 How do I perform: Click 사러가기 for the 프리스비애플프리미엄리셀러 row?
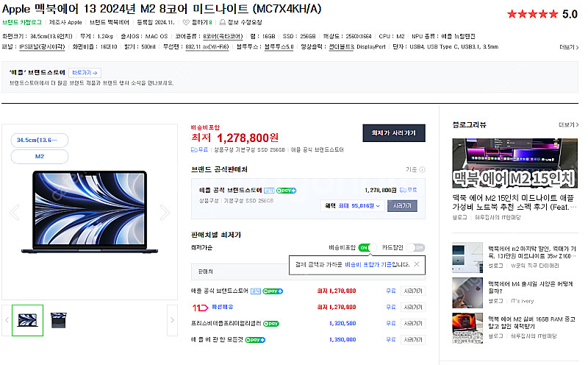[413, 324]
